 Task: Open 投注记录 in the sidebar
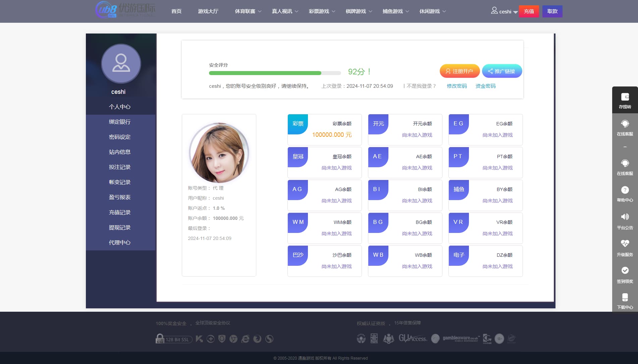coord(120,167)
